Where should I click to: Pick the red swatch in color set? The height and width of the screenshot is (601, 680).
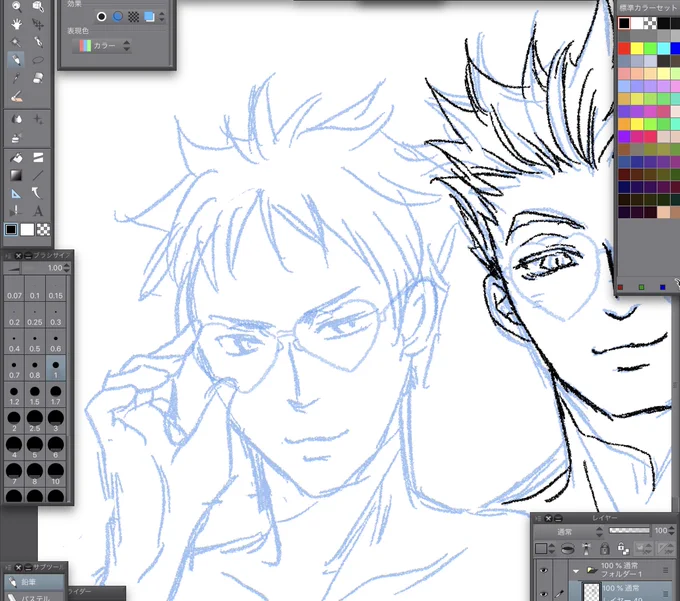coord(624,48)
